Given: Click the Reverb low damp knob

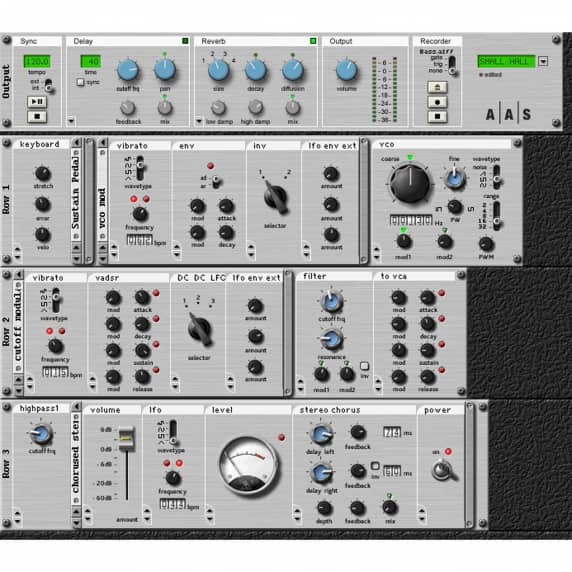Looking at the screenshot, I should click(x=218, y=107).
